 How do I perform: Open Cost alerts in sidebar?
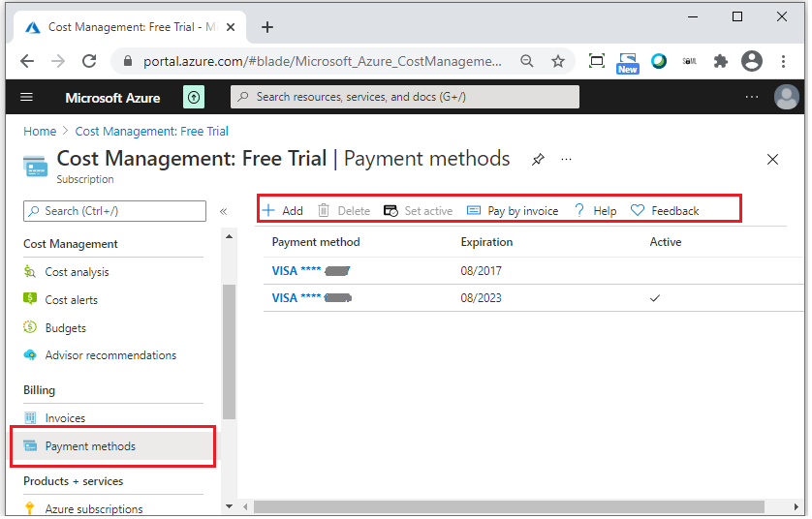(72, 301)
